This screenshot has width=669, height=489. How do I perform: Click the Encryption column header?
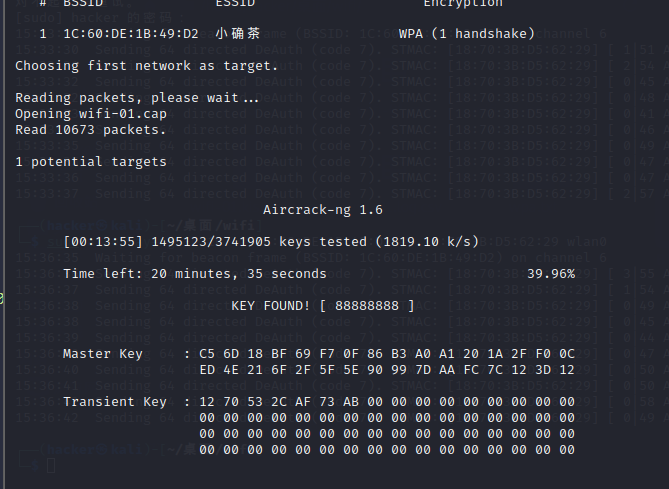pyautogui.click(x=463, y=3)
